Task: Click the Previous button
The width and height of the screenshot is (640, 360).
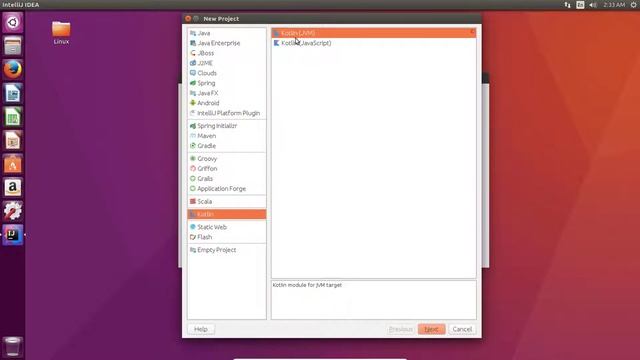Action: [401, 329]
